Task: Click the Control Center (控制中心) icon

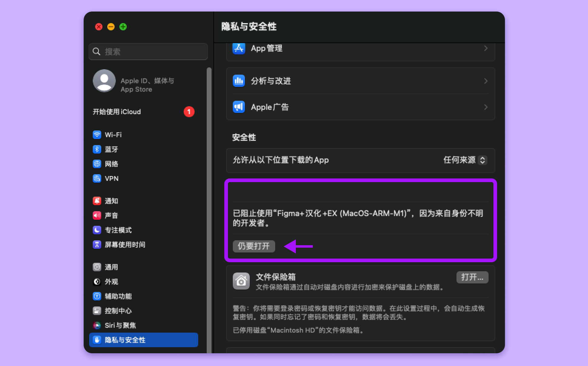Action: tap(97, 311)
